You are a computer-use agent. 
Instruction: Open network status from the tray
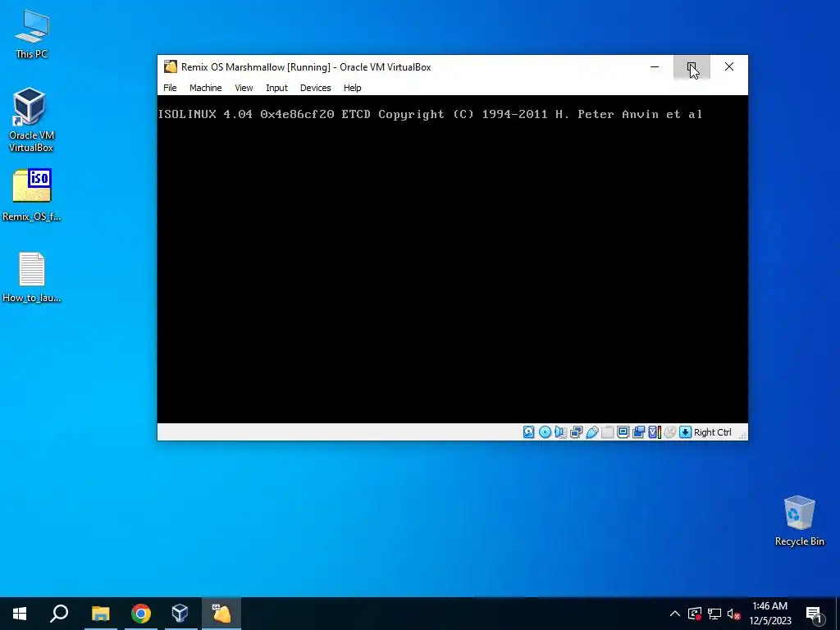[x=714, y=614]
